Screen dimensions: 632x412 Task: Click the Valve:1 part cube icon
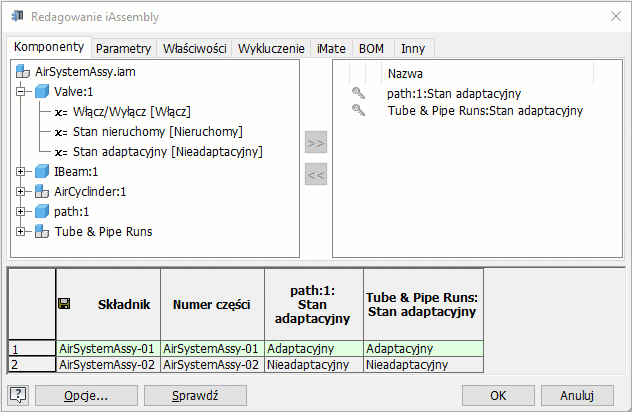point(42,92)
